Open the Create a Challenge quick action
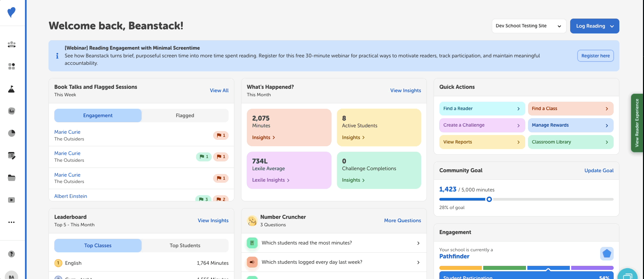Screen dimensions: 644x279 click(482, 125)
